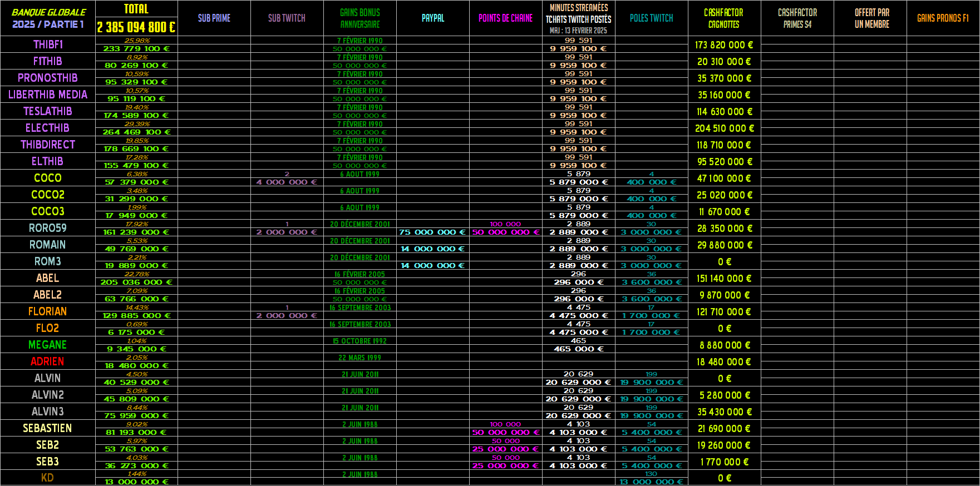
Task: Select the KD row name at the bottom
Action: tap(48, 478)
